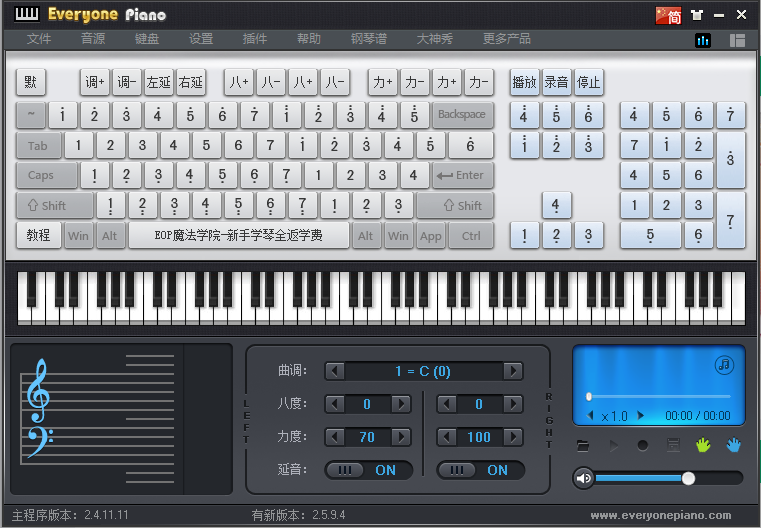Image resolution: width=761 pixels, height=528 pixels.
Task: Click the 左延 left sustain key
Action: [159, 82]
